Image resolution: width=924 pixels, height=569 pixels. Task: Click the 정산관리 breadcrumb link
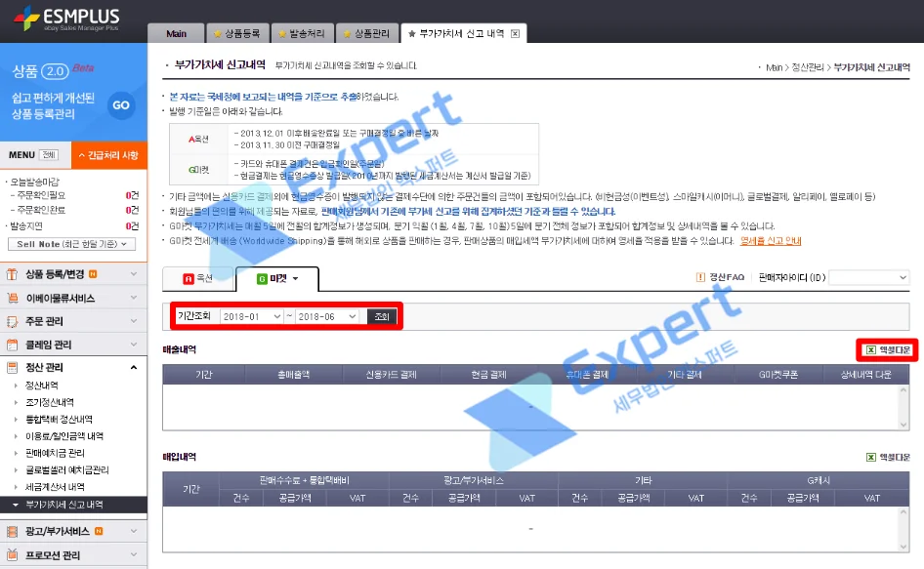(x=808, y=67)
